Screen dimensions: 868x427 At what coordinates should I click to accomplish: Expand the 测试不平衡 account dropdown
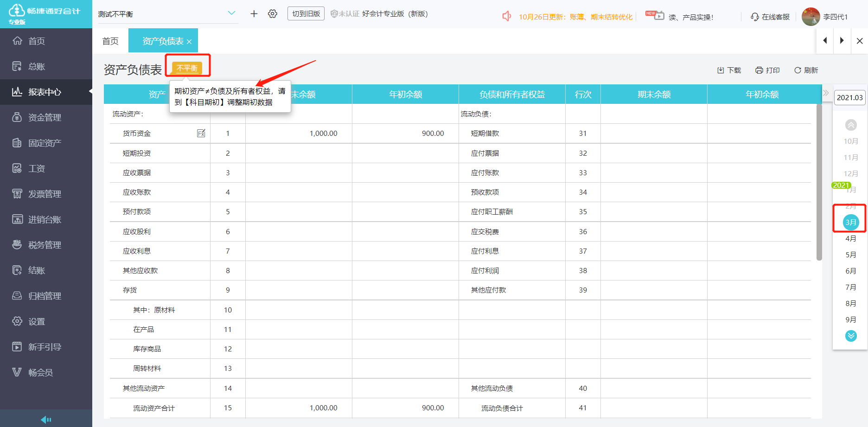tap(231, 13)
